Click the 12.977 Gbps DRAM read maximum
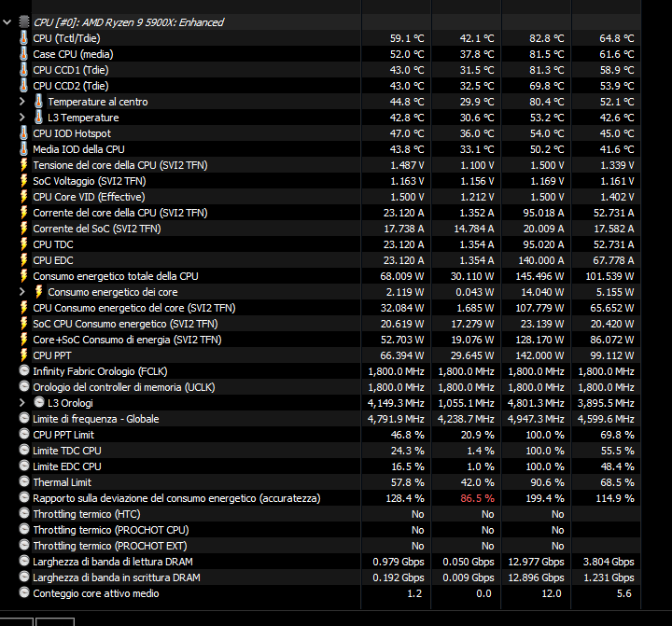672x626 pixels. (536, 562)
